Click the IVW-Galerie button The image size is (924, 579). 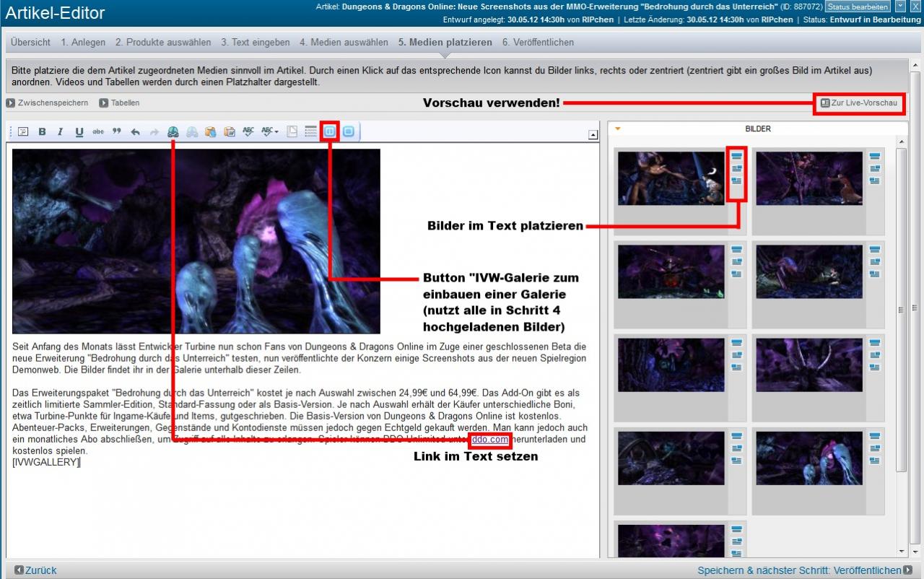(329, 132)
